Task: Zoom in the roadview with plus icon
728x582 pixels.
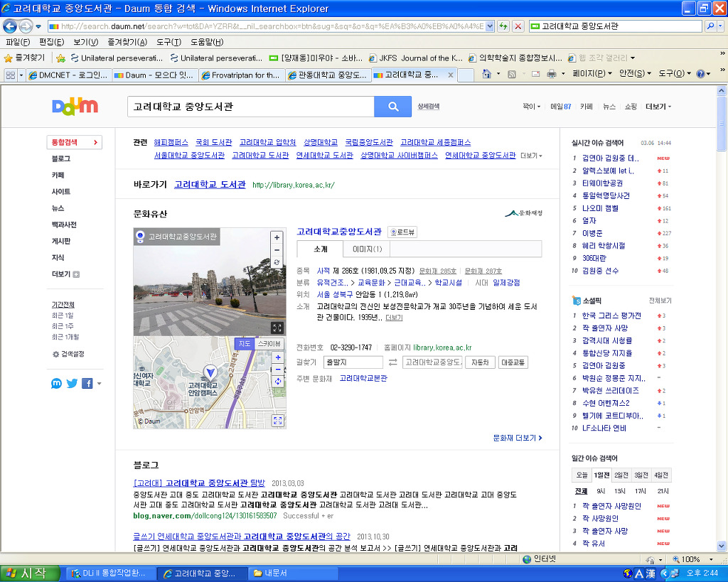Action: (277, 237)
